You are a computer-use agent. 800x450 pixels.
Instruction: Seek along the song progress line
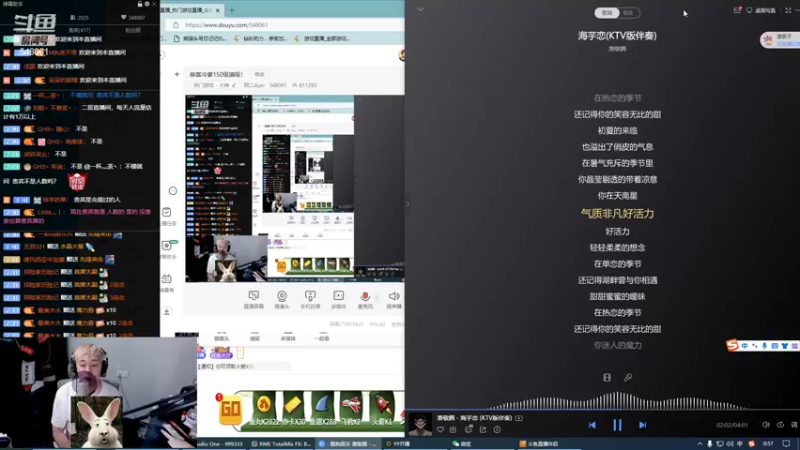[602, 410]
